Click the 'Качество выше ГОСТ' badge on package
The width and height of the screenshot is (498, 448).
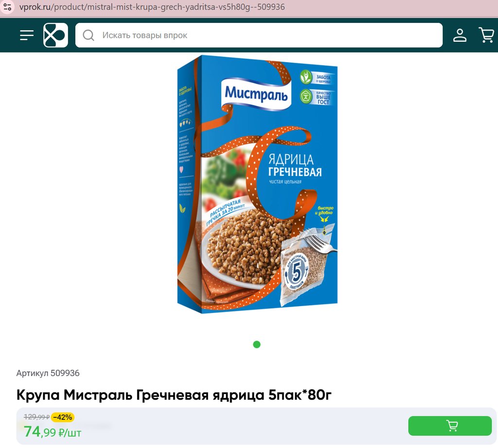click(x=316, y=97)
